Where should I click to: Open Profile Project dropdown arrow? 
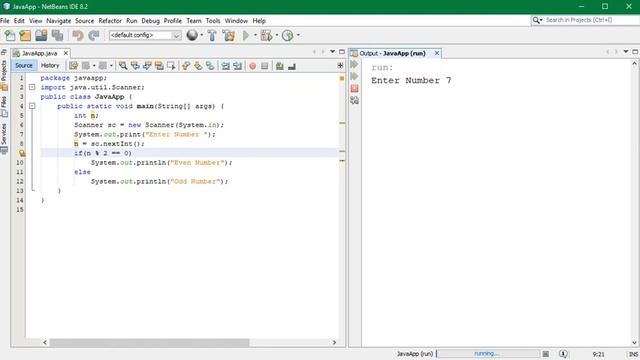pyautogui.click(x=298, y=36)
